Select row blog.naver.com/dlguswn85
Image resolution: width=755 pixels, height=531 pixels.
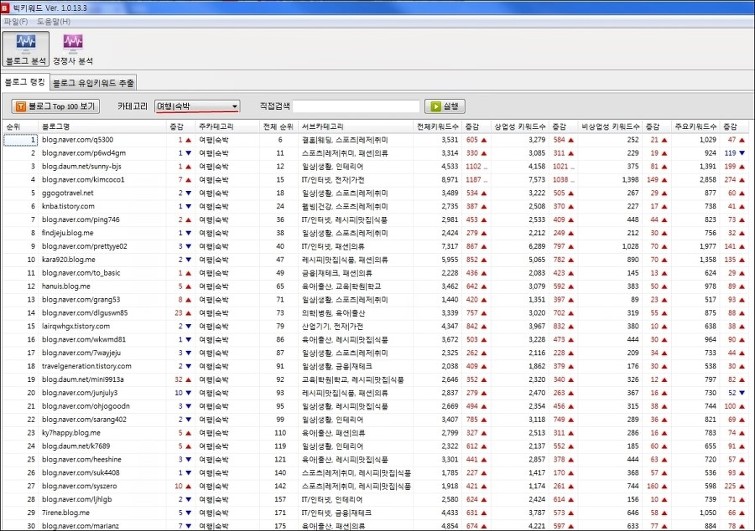[376, 313]
